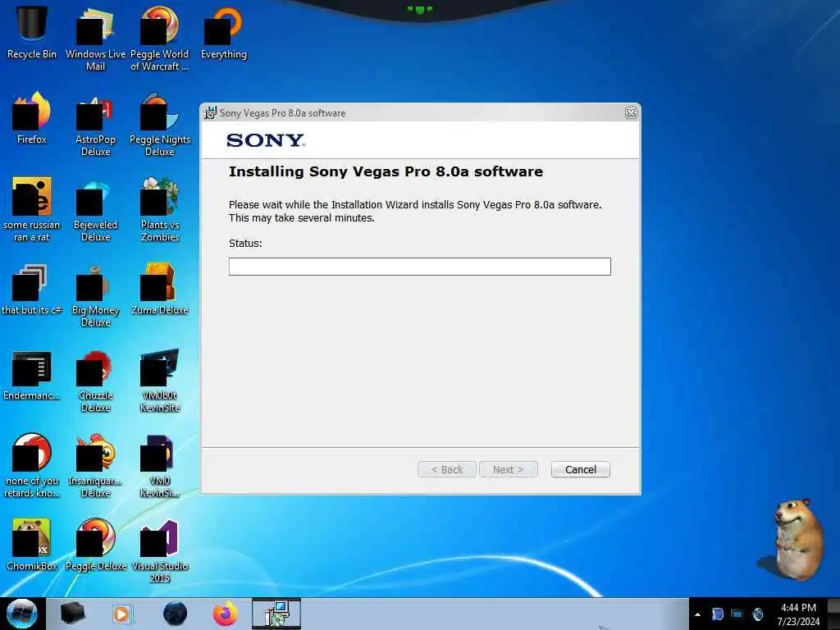
Task: Click the disabled Next button
Action: coord(508,469)
